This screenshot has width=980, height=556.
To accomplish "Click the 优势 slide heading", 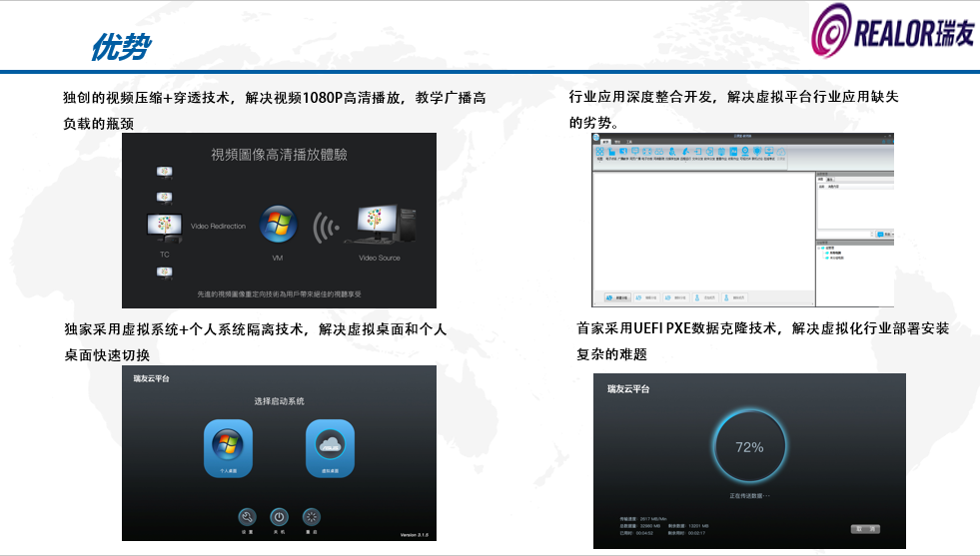I will (120, 47).
